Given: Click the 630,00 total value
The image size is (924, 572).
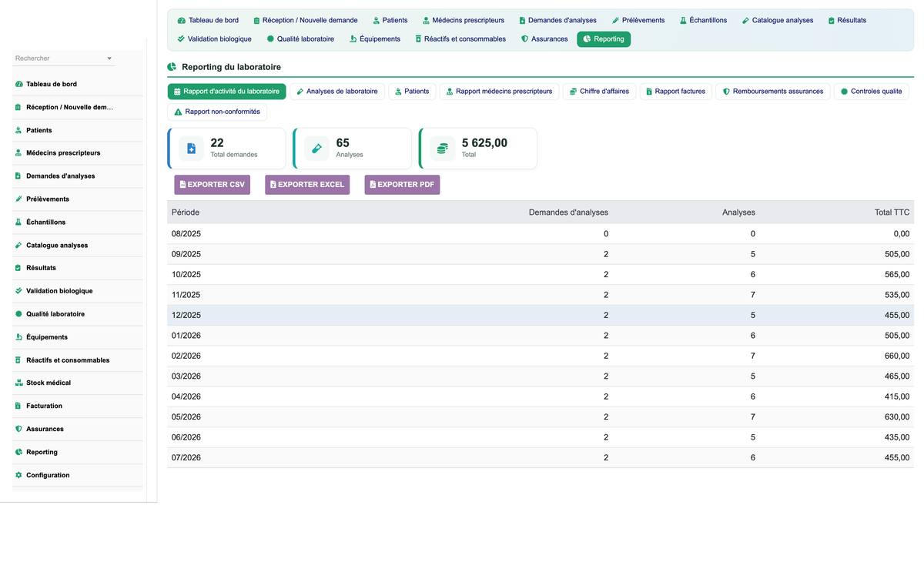Looking at the screenshot, I should coord(897,416).
